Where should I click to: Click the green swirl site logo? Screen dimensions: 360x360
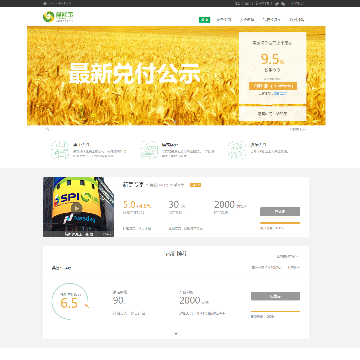(48, 17)
